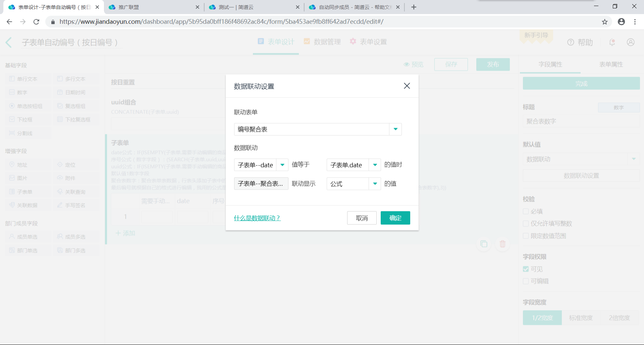Click the notification bell icon

click(x=612, y=43)
